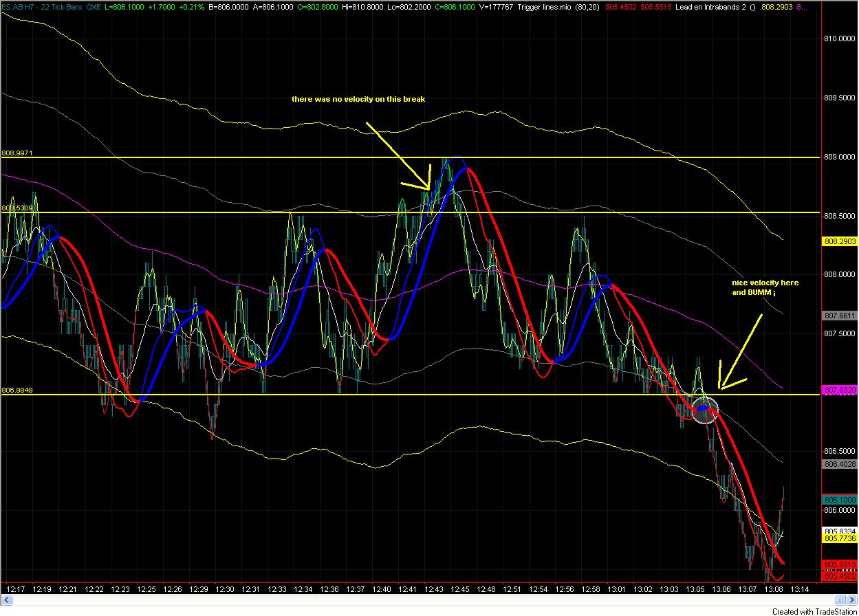Click the 809.0000 price axis label
Viewport: 859px width, 616px height.
(839, 157)
